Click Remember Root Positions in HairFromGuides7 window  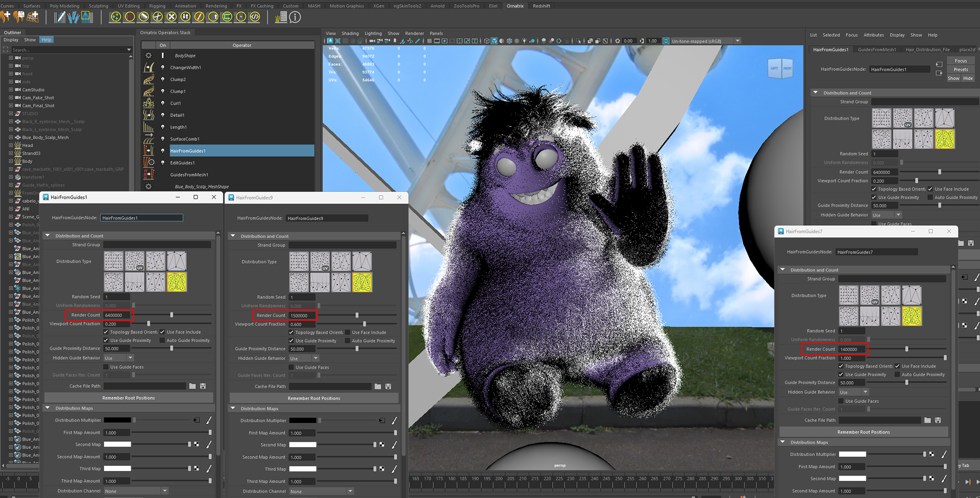pyautogui.click(x=864, y=432)
